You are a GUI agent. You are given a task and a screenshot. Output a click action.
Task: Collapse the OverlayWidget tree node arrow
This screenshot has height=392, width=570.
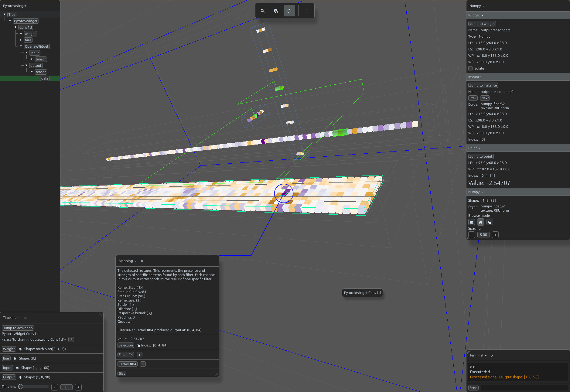[x=21, y=46]
